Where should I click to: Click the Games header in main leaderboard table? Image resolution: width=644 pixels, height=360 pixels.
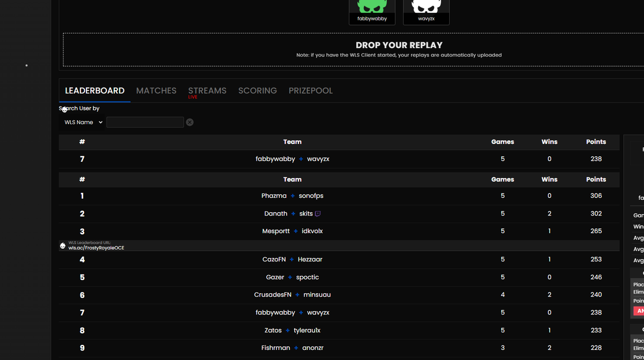503,179
